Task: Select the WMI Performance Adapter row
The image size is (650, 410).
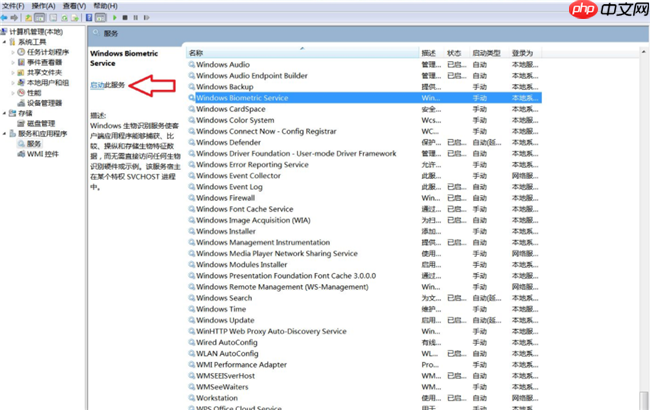Action: point(364,365)
